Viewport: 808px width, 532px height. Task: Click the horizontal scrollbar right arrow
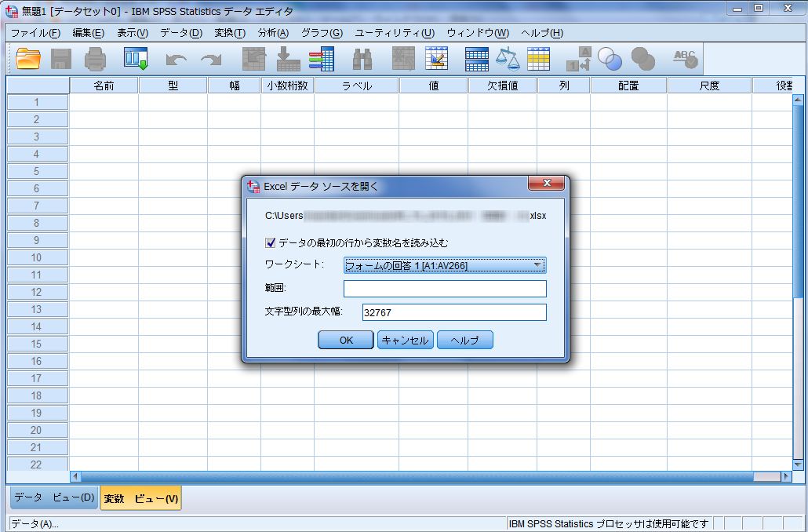point(786,477)
